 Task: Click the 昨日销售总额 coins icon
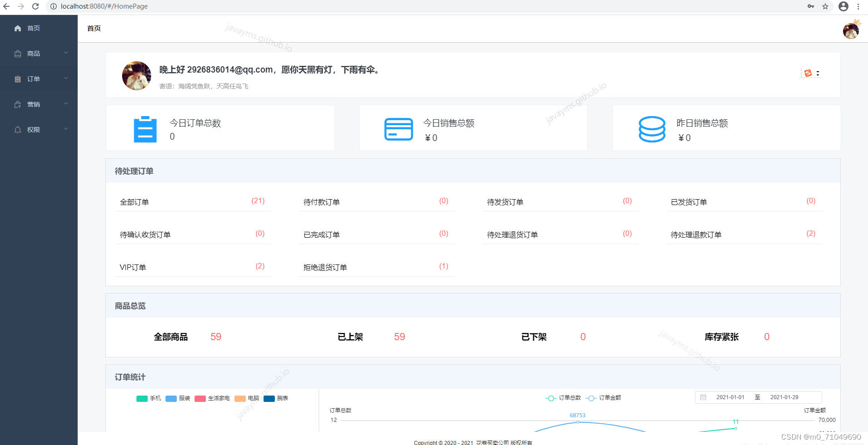coord(651,128)
